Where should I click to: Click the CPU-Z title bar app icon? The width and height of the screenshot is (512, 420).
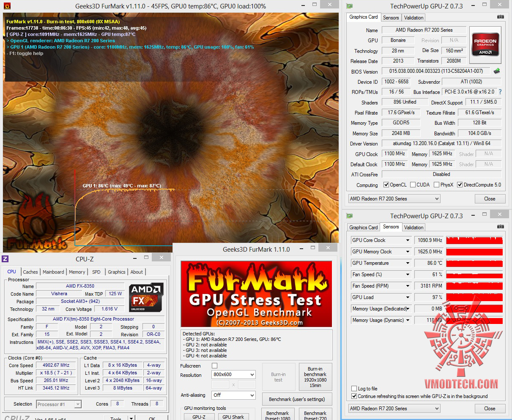[5, 259]
